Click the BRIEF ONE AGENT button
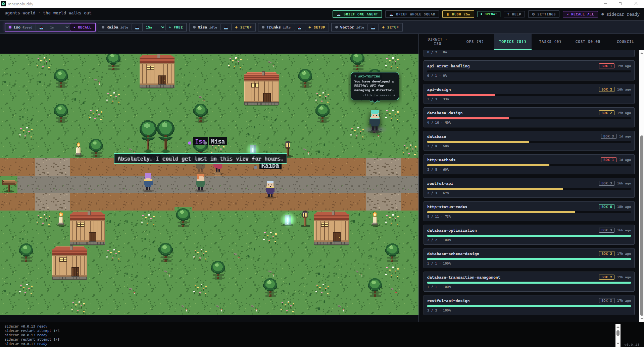The image size is (644, 347). coord(357,14)
